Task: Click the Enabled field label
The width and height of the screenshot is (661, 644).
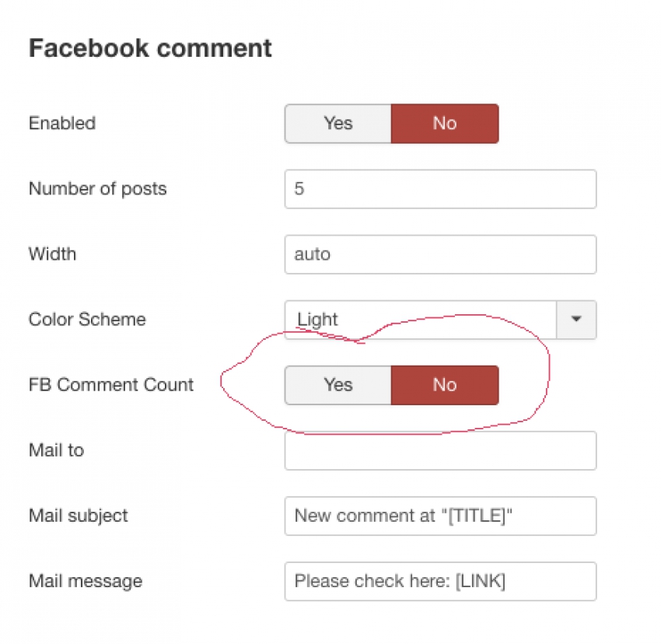Action: 62,123
